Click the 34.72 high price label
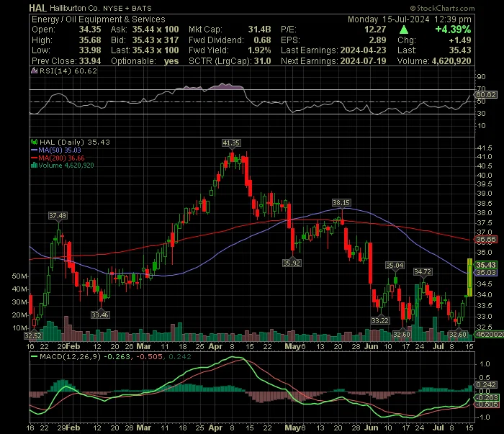 tap(423, 272)
